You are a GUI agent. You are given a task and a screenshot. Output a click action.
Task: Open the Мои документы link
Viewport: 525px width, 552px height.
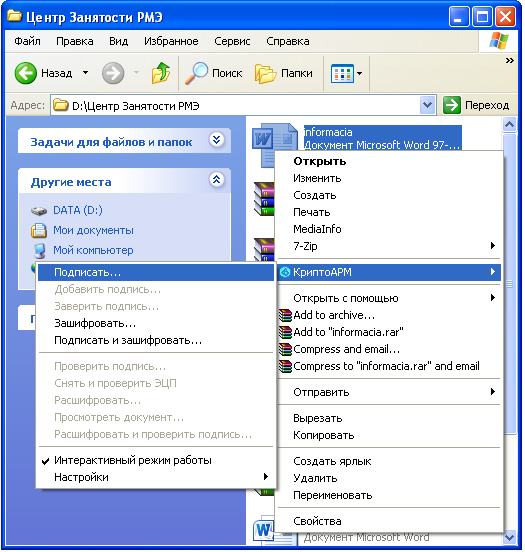[x=93, y=230]
